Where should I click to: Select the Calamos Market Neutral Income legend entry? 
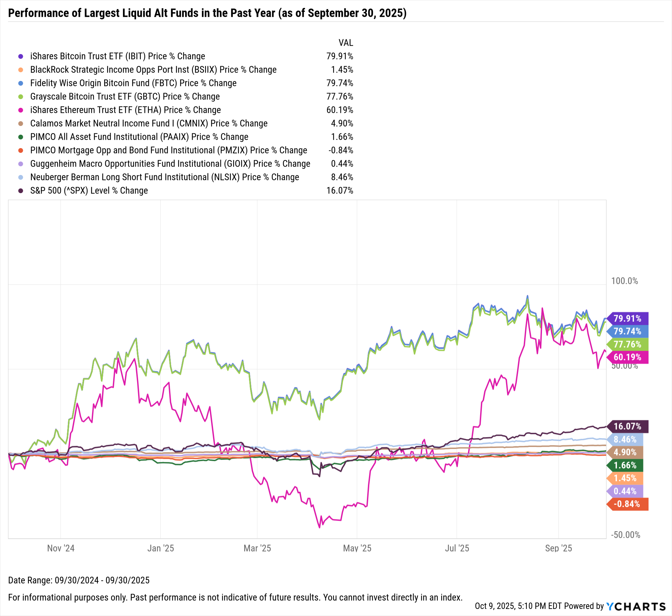pyautogui.click(x=149, y=124)
